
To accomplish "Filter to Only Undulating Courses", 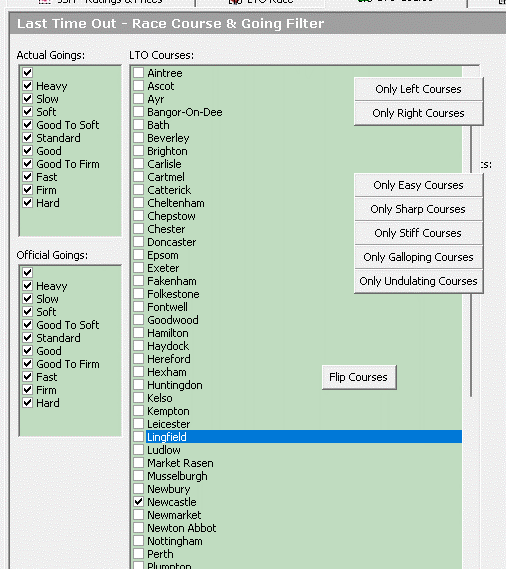I will tap(419, 281).
